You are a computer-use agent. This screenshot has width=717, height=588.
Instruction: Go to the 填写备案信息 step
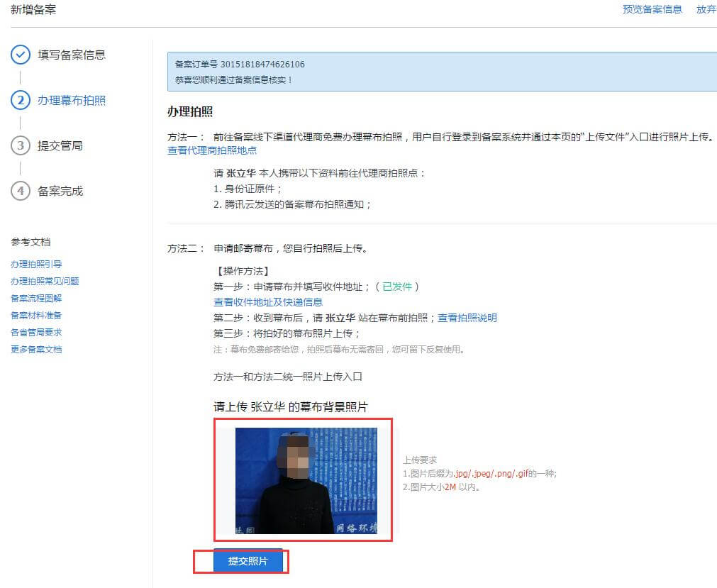(71, 55)
